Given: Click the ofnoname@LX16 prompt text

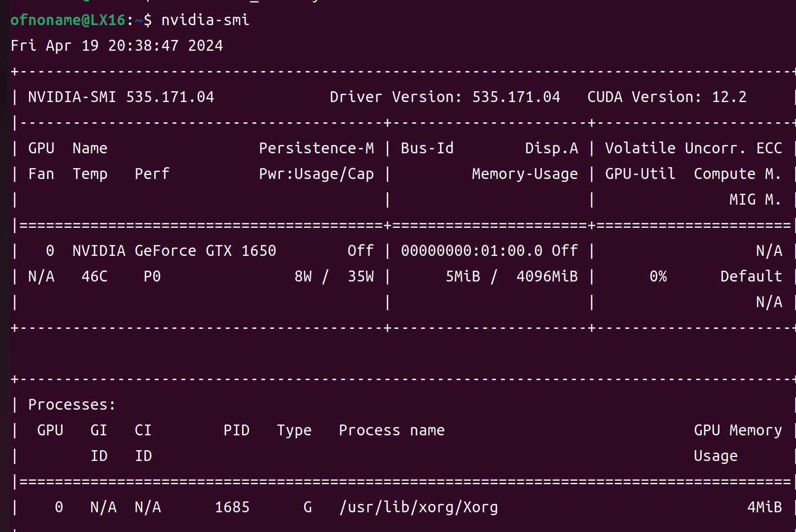Looking at the screenshot, I should pyautogui.click(x=68, y=20).
